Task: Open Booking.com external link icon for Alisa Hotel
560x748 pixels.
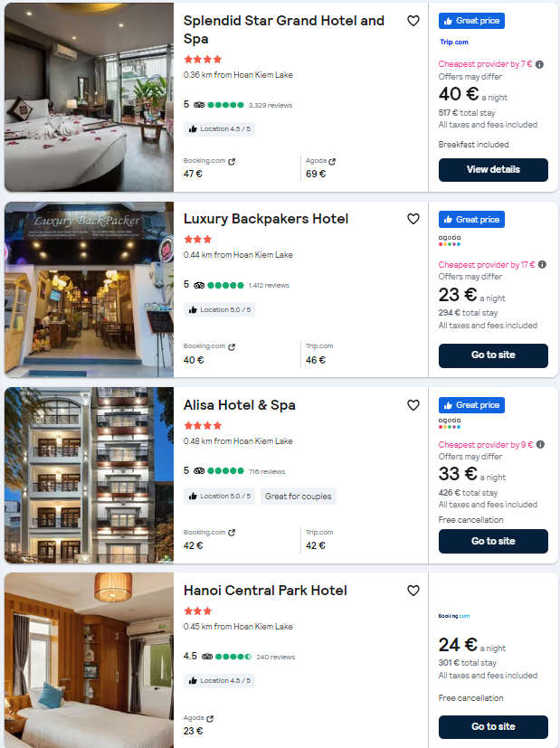Action: (232, 533)
